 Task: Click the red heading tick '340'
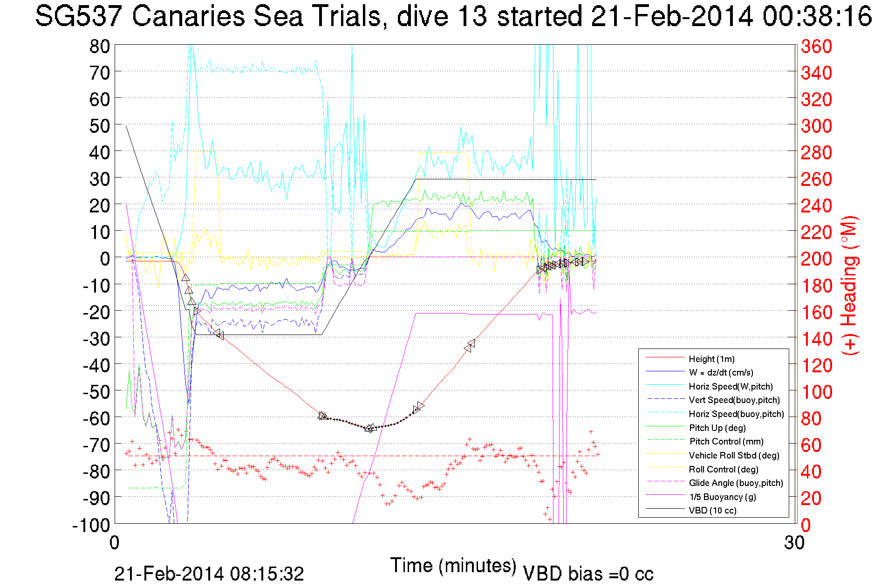click(x=816, y=73)
